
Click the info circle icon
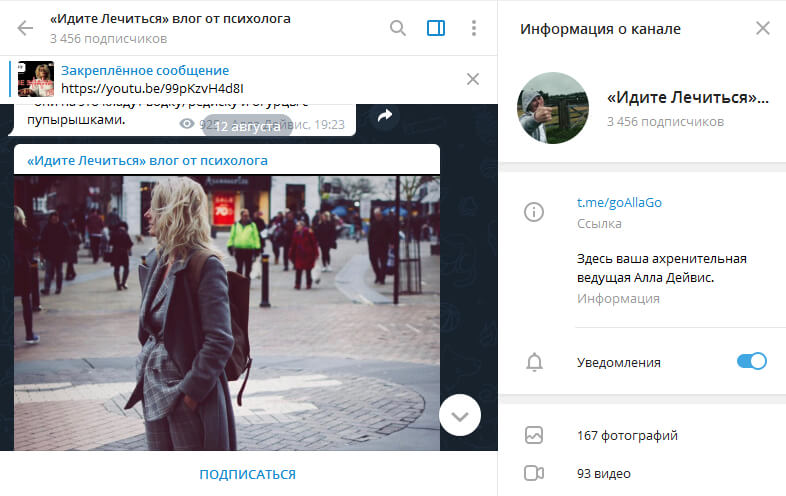tap(535, 212)
